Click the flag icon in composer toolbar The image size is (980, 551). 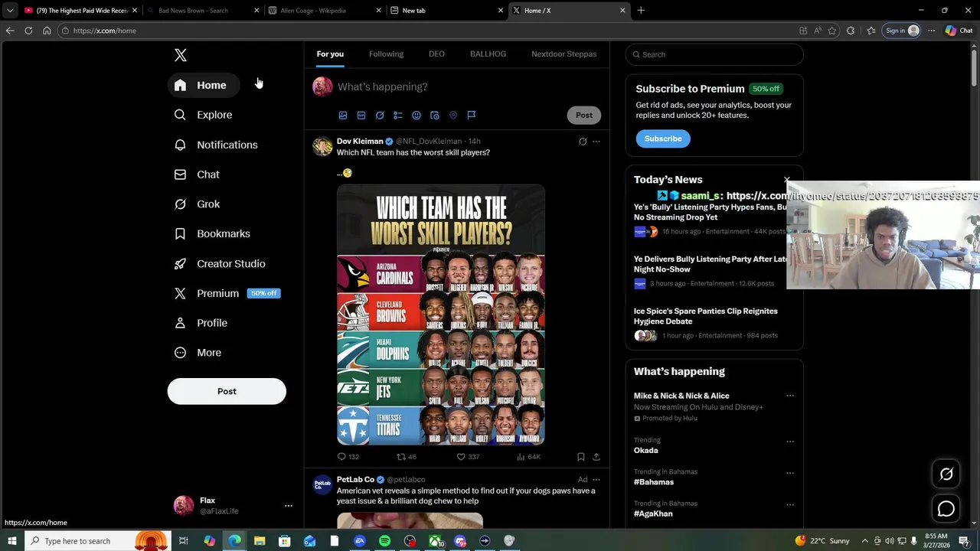[x=472, y=116]
